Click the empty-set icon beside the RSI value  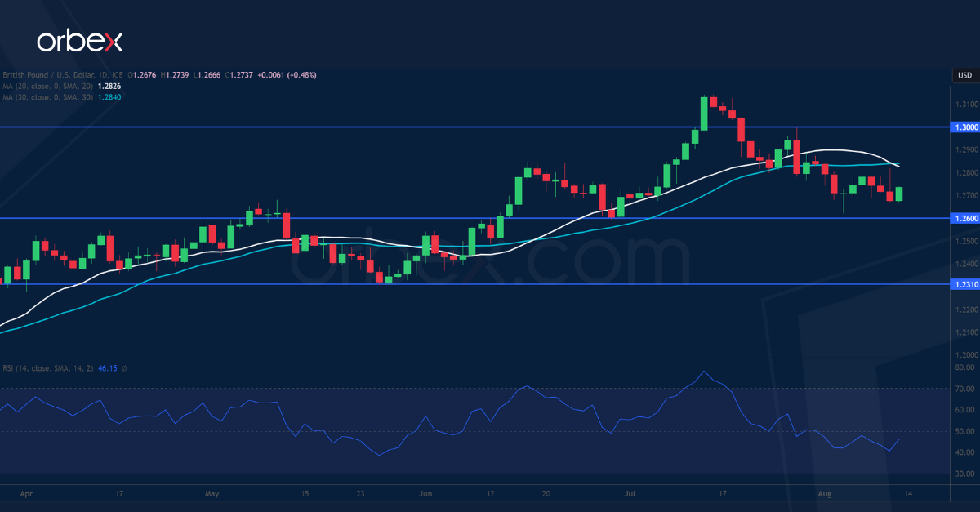click(124, 368)
